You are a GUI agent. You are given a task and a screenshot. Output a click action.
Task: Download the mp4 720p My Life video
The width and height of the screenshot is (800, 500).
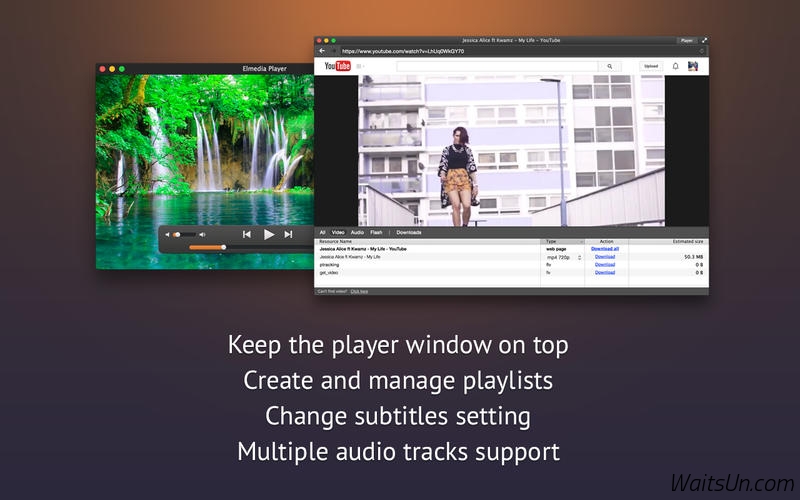[x=605, y=257]
